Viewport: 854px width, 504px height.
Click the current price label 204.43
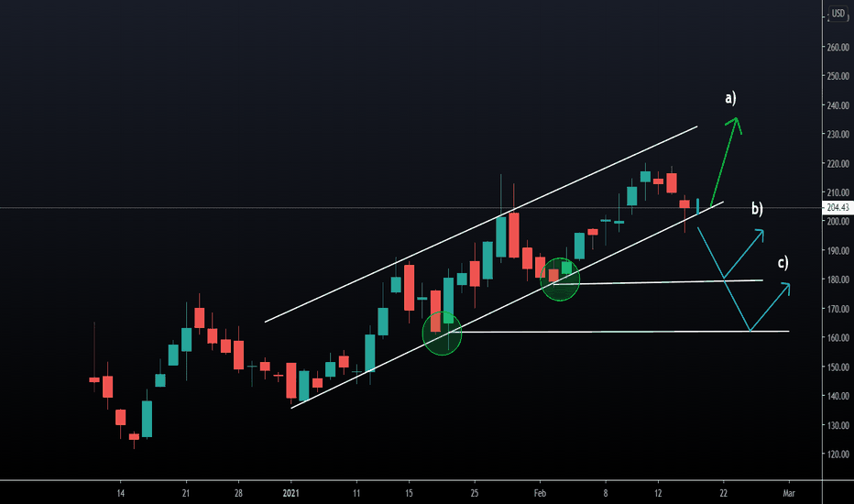point(838,207)
